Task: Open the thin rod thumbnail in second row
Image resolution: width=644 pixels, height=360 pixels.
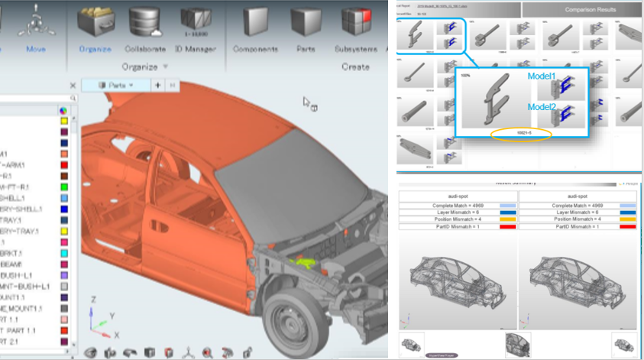Action: [x=415, y=73]
